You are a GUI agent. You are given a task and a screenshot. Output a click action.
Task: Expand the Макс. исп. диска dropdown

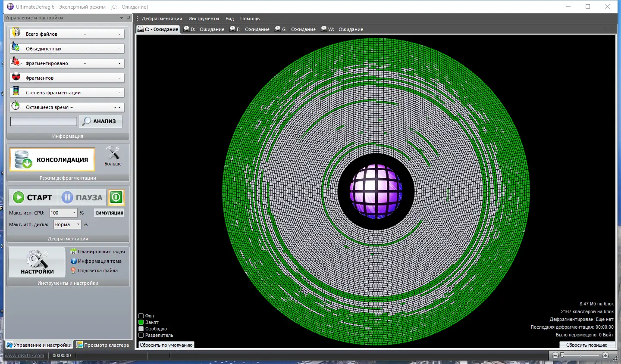coord(78,224)
